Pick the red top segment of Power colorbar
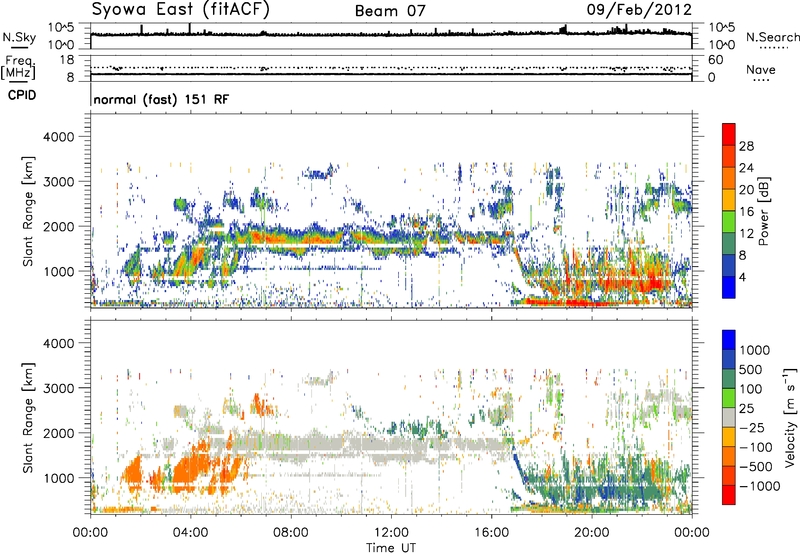 point(729,135)
